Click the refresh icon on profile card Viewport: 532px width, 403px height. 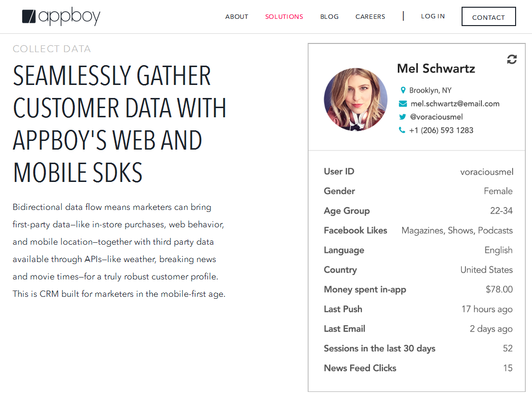(x=512, y=59)
